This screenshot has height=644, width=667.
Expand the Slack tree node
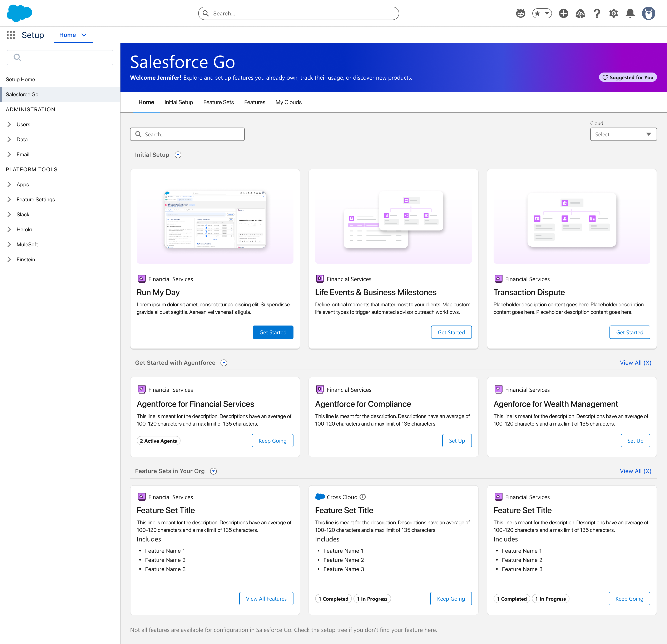[9, 214]
